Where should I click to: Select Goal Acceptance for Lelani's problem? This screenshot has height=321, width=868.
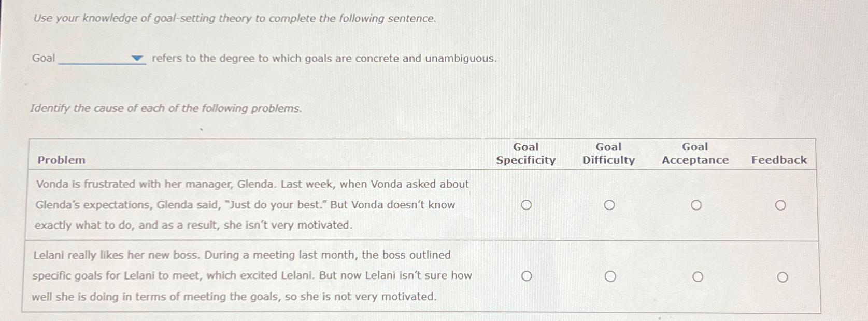coord(698,277)
